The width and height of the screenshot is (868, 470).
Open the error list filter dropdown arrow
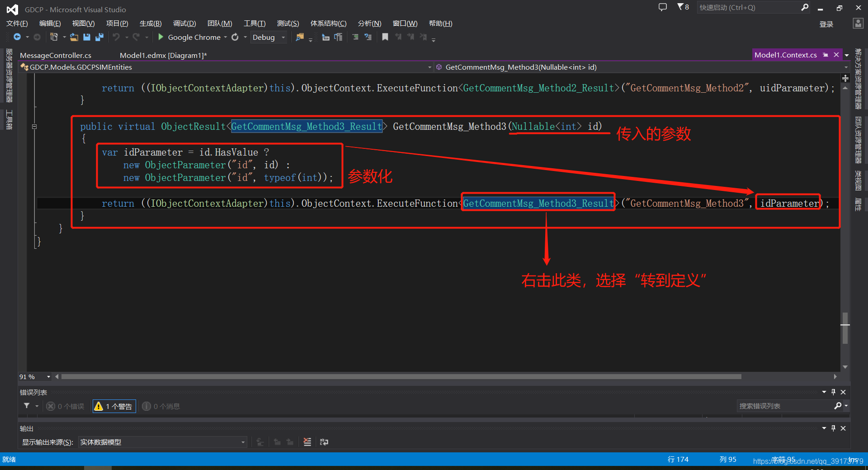pyautogui.click(x=37, y=406)
